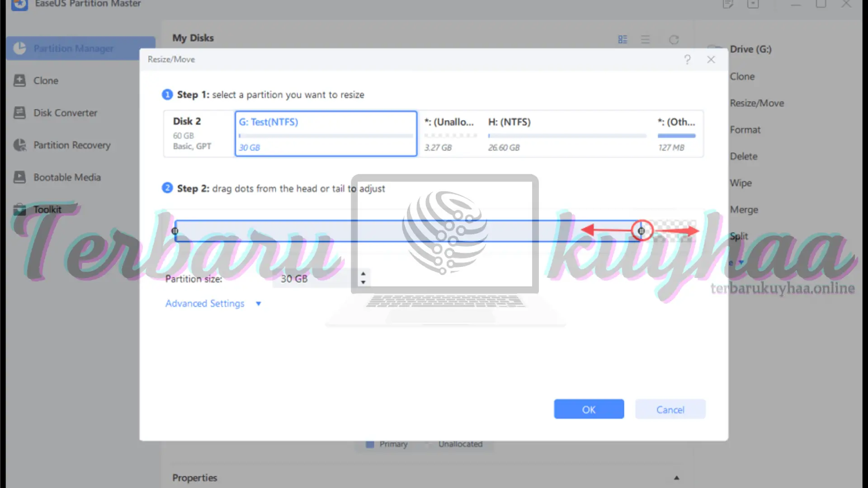Click the list view toggle icon
Image resolution: width=868 pixels, height=488 pixels.
click(646, 39)
